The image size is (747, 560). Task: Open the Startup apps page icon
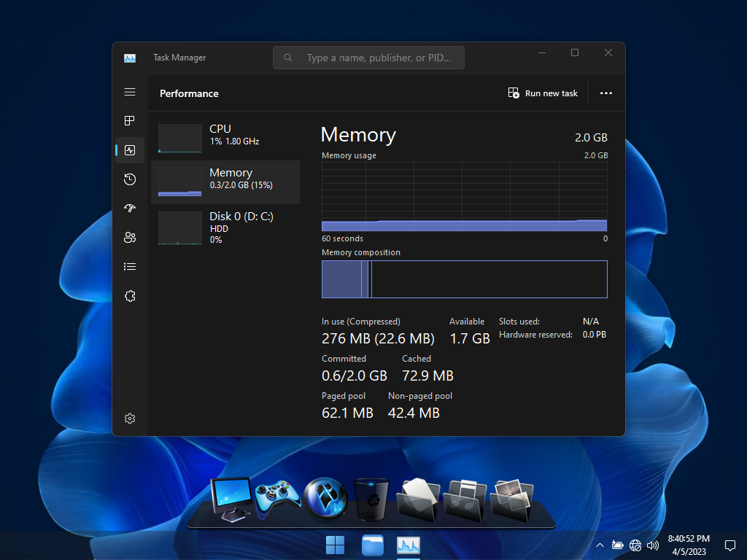point(130,208)
